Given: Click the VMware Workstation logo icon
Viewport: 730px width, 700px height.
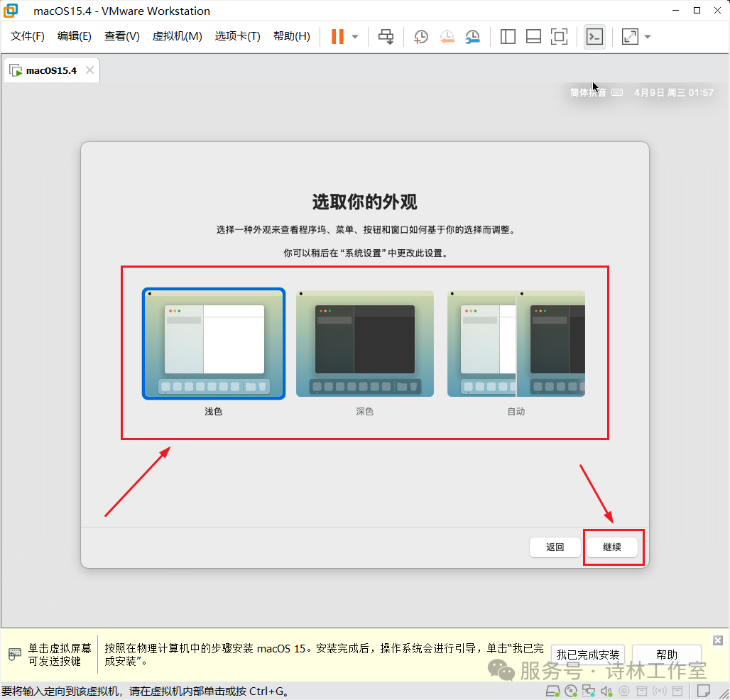Looking at the screenshot, I should point(10,11).
